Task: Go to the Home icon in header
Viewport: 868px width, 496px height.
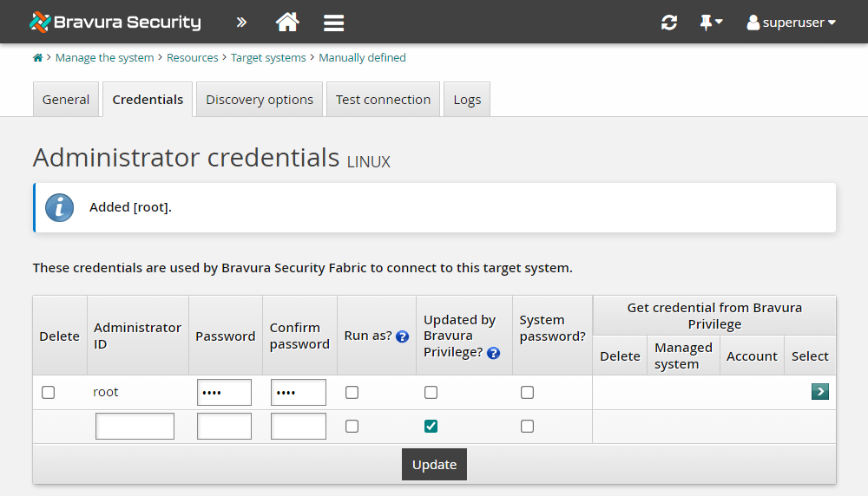Action: coord(287,23)
